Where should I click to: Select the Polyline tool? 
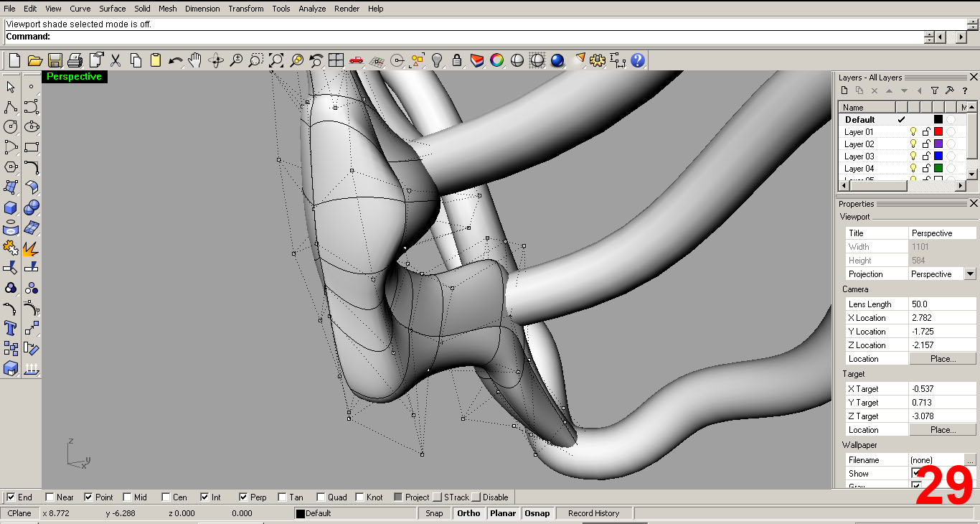tap(11, 107)
